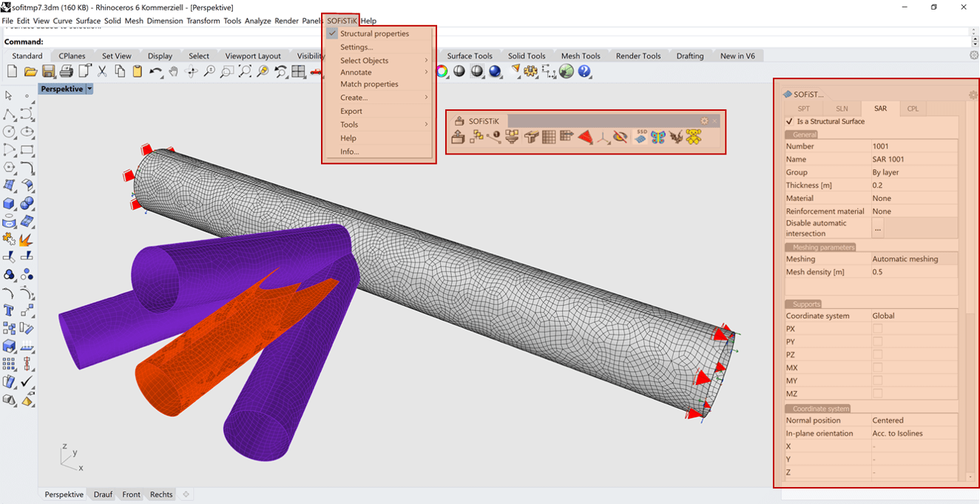Click the Undo arrow icon
Viewport: 980px width, 504px height.
click(x=155, y=72)
